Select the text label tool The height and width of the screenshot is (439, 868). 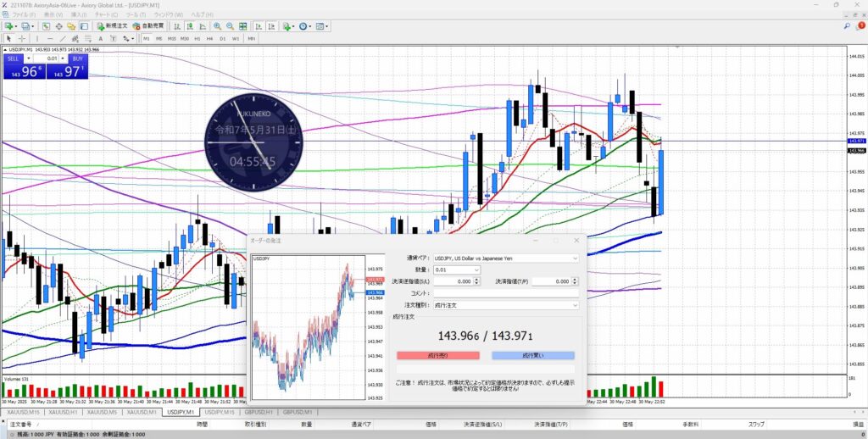114,39
